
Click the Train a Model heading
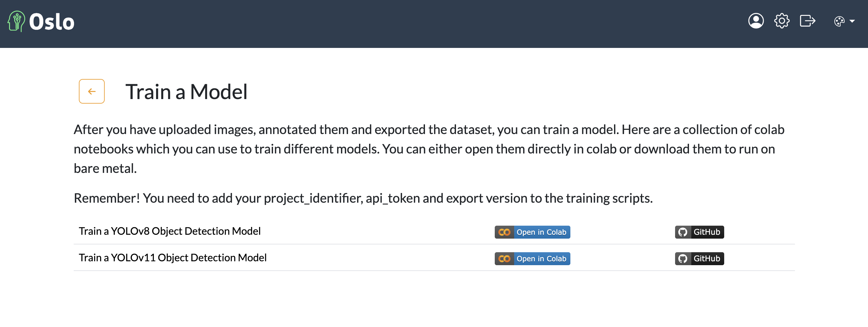click(x=186, y=91)
